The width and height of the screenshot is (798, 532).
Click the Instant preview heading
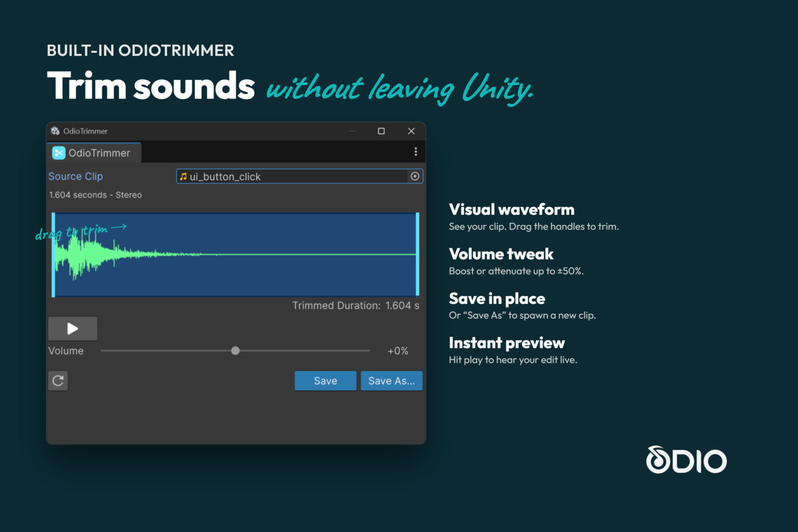point(507,343)
